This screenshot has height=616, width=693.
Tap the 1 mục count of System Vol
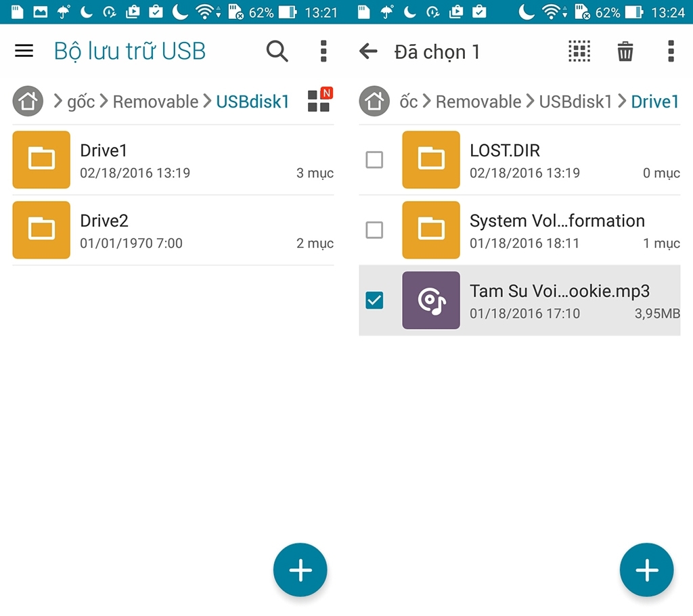pos(661,243)
